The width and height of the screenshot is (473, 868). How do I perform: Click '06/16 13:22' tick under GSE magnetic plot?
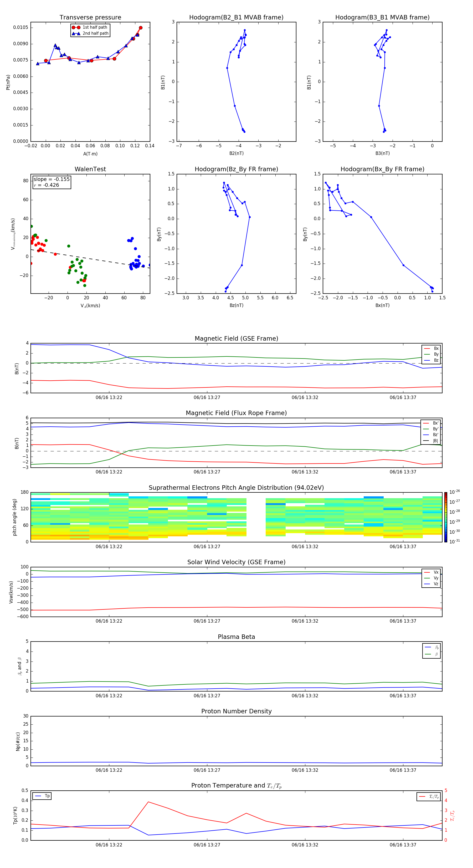(x=109, y=398)
